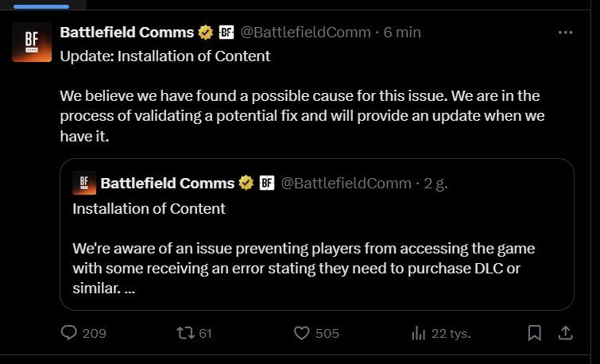Open the quoted tweet "2 g." timestamp
Viewport: 600px width, 364px height.
click(436, 184)
